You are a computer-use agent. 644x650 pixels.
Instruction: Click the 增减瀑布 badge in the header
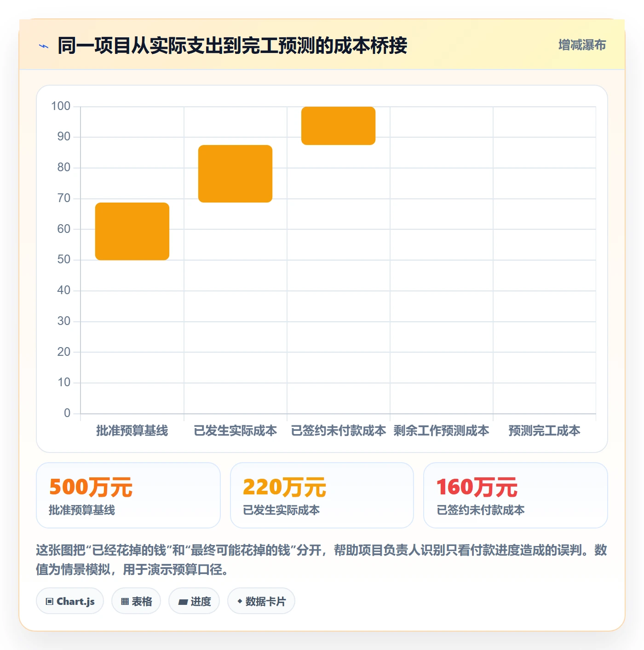tap(582, 45)
